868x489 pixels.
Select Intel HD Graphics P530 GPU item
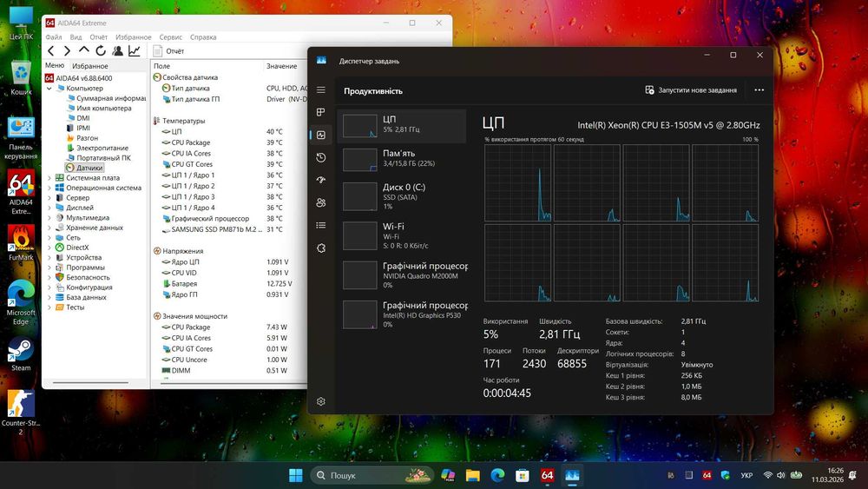[x=403, y=314]
